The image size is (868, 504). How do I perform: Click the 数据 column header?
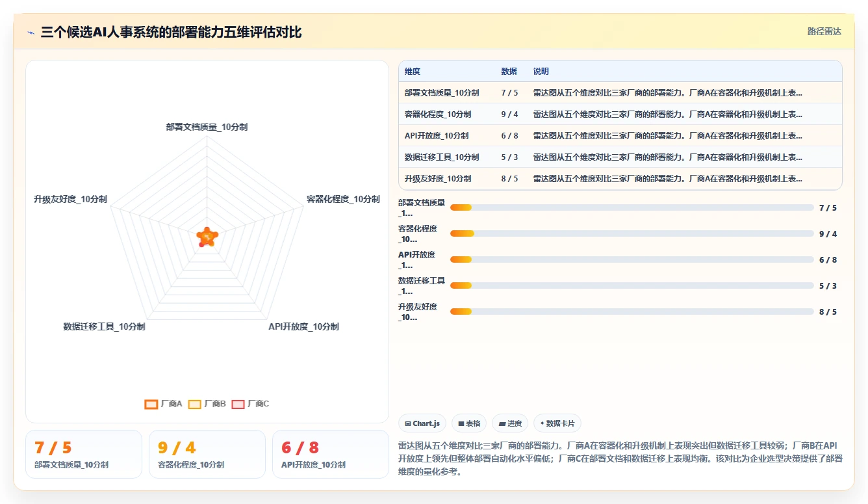coord(509,72)
